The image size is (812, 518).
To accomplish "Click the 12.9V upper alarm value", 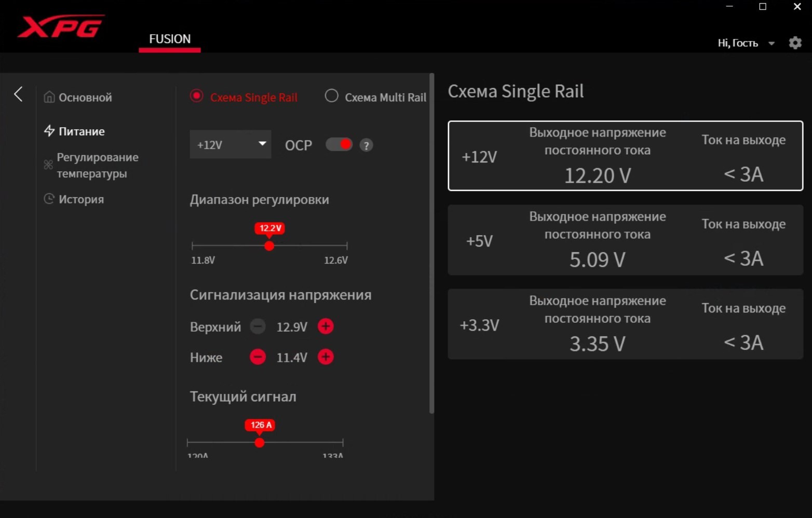I will pos(292,327).
